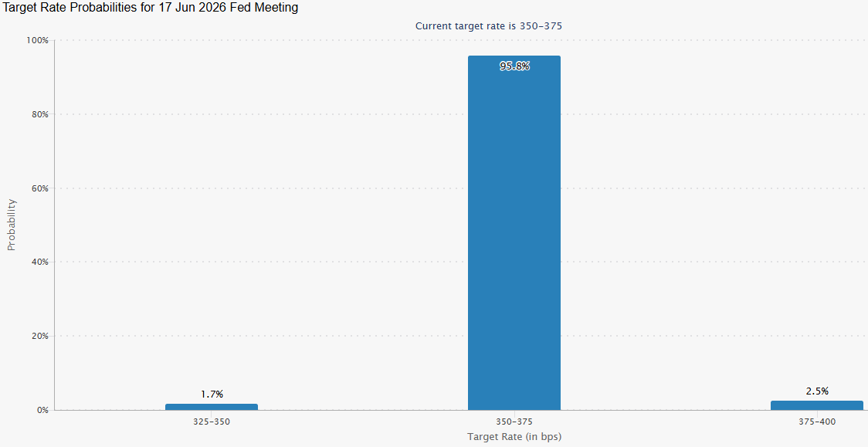The height and width of the screenshot is (447, 868).
Task: Select the small 375-400 probability bar
Action: pos(816,405)
